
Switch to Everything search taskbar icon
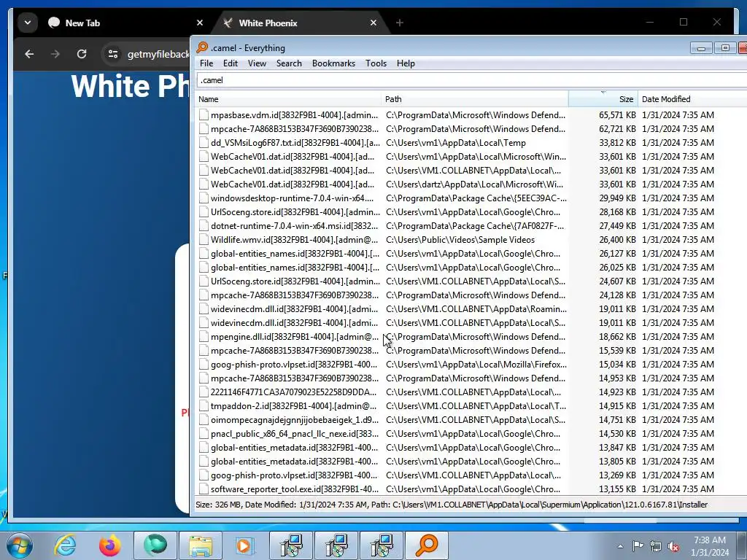click(x=426, y=545)
